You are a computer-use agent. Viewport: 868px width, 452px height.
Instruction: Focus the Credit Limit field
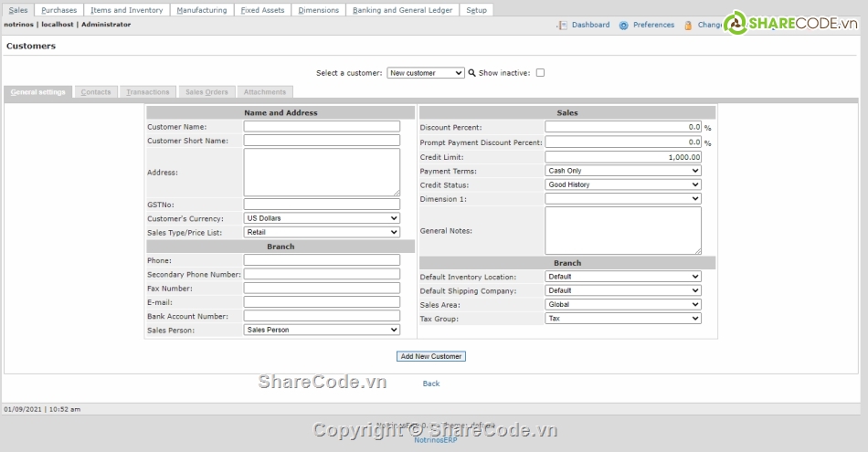click(x=623, y=157)
